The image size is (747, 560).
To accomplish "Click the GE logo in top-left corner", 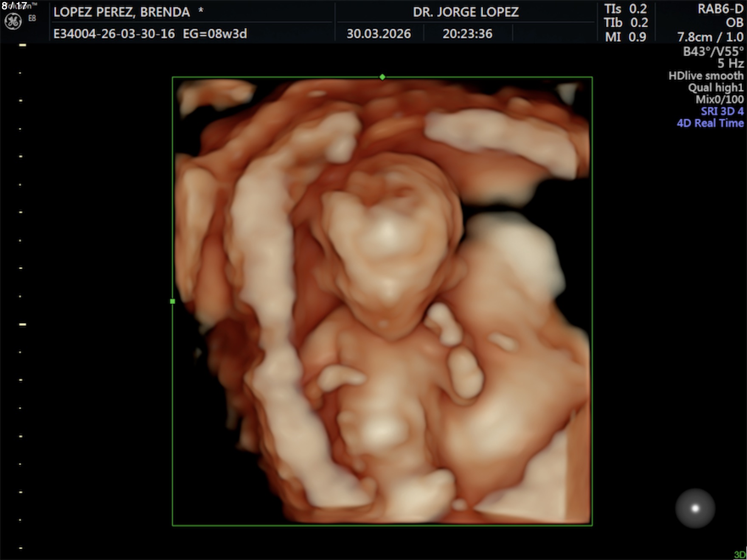I will click(x=13, y=21).
